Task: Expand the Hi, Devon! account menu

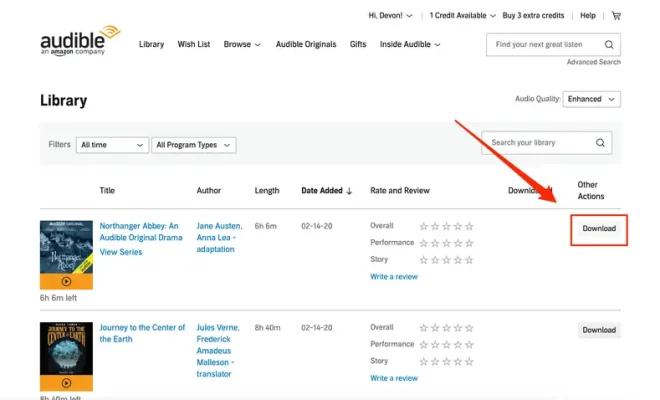Action: coord(390,16)
